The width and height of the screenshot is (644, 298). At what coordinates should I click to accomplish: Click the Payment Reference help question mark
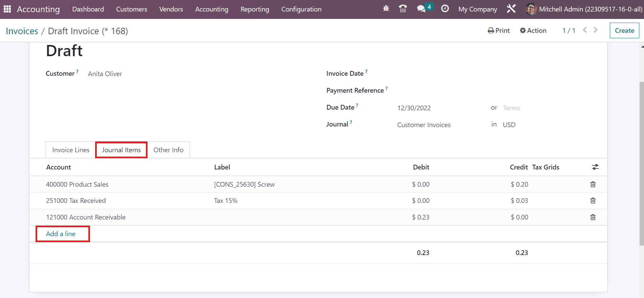(x=386, y=89)
